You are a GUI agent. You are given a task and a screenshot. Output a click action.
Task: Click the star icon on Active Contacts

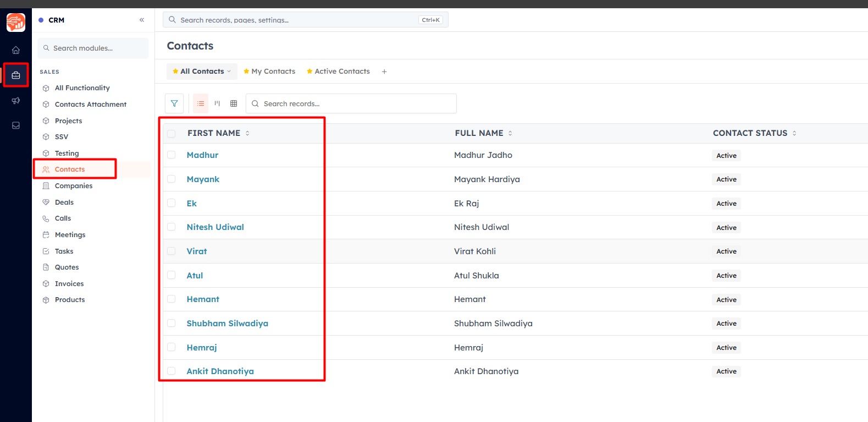point(309,72)
